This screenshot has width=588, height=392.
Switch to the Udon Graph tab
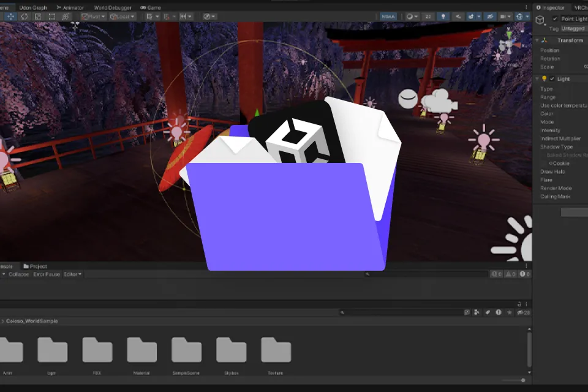pyautogui.click(x=33, y=7)
